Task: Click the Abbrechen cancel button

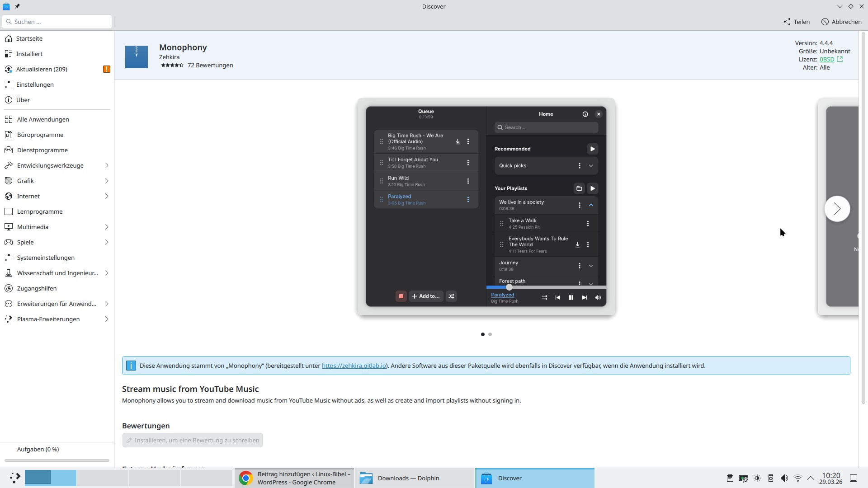Action: coord(841,22)
